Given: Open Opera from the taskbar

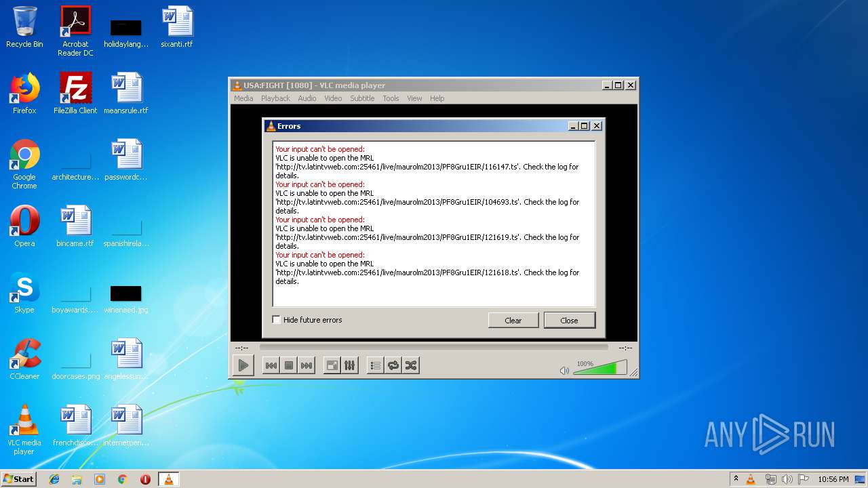Looking at the screenshot, I should point(145,479).
